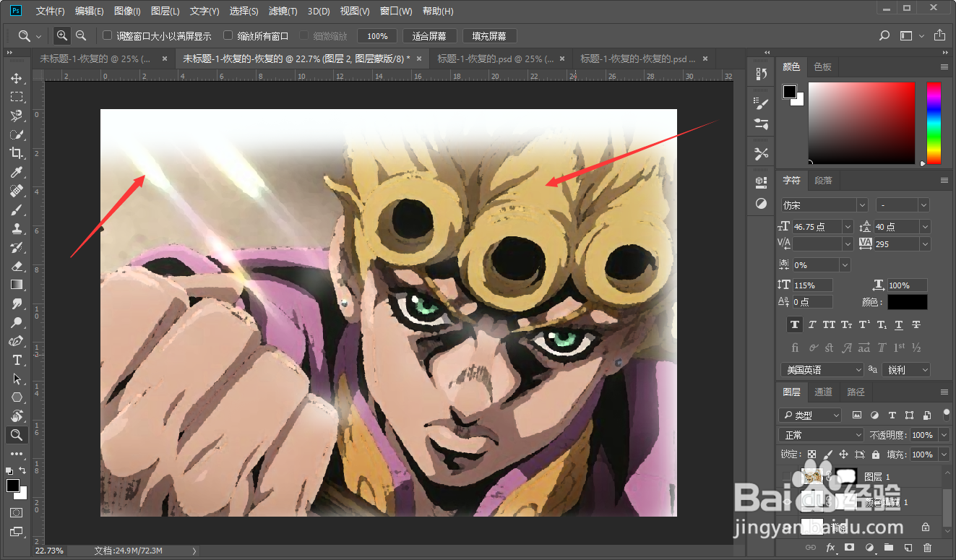Add a layer mask from Layers panel bottom
Image resolution: width=956 pixels, height=560 pixels.
pos(850,548)
